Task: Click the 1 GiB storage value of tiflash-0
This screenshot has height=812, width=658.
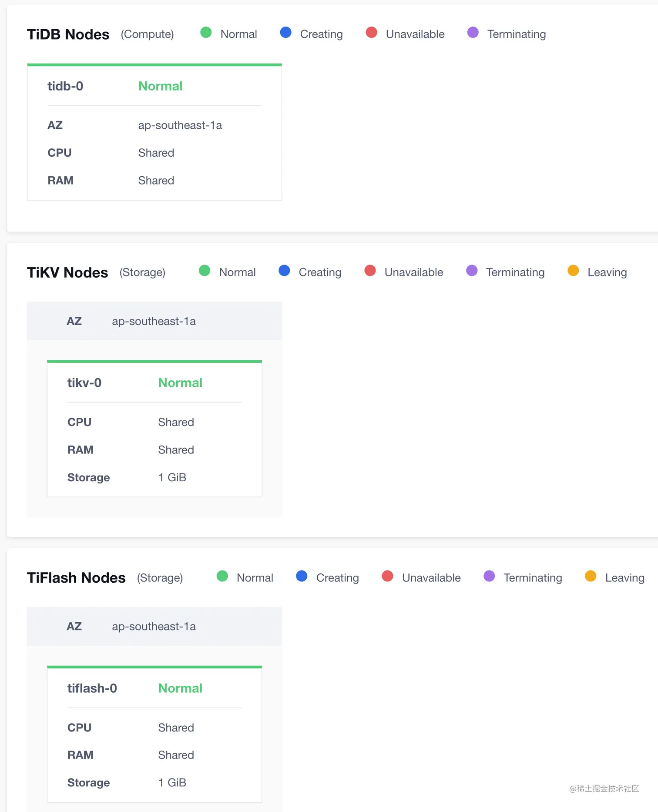Action: [172, 782]
